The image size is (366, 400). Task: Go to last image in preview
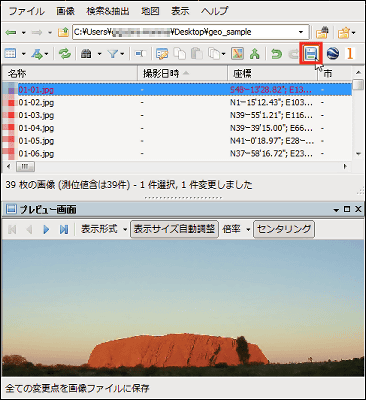[64, 229]
